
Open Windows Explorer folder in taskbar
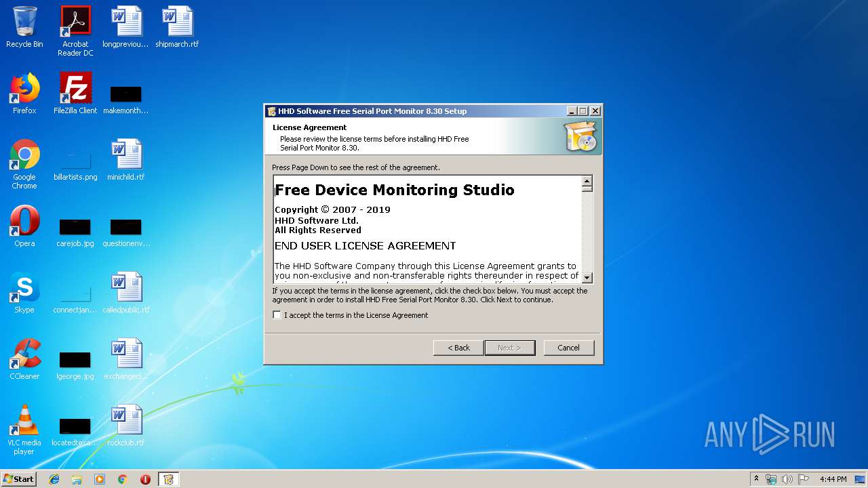77,479
